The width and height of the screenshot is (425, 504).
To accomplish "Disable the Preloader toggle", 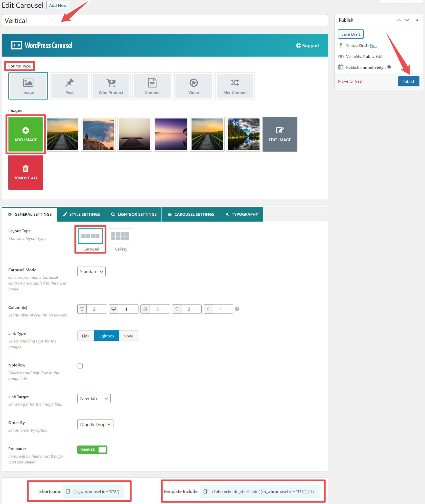I will click(92, 449).
